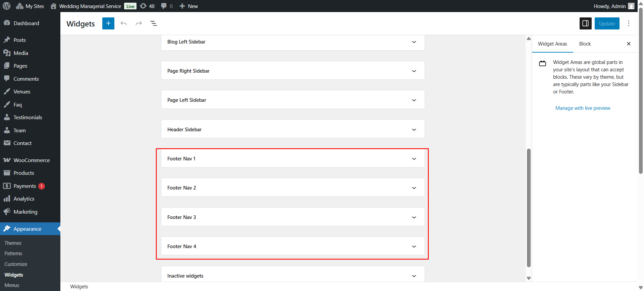Toggle the settings sidebar panel
The image size is (644, 291).
[586, 23]
